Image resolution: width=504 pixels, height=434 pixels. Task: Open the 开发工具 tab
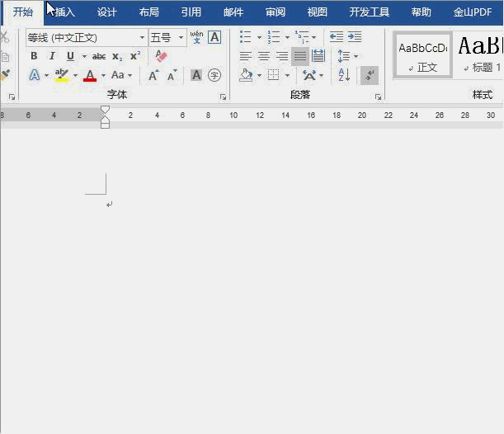point(370,12)
